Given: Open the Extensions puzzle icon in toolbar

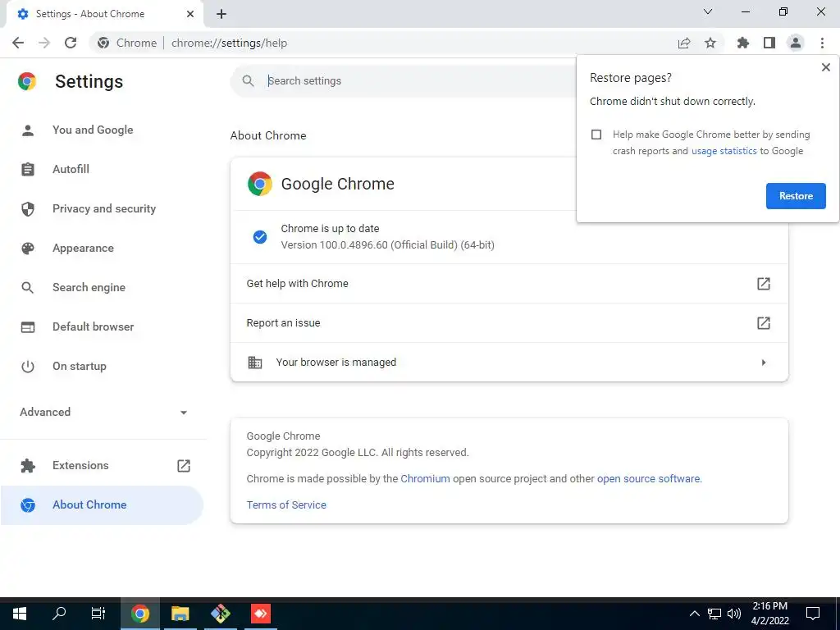Looking at the screenshot, I should click(743, 43).
